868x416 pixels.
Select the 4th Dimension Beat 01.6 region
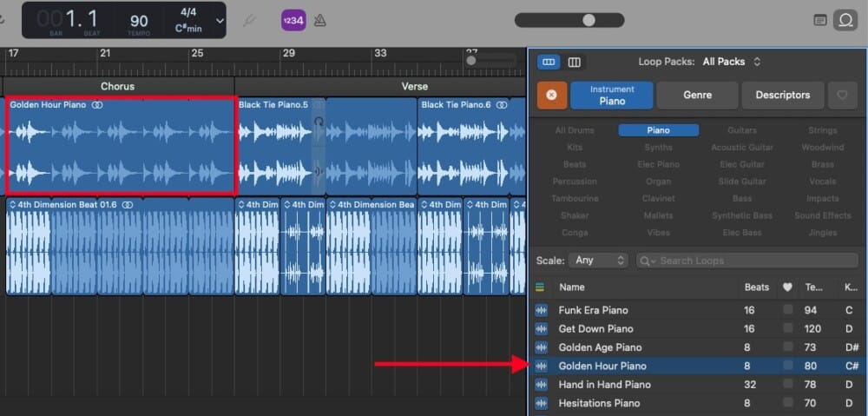(120, 246)
